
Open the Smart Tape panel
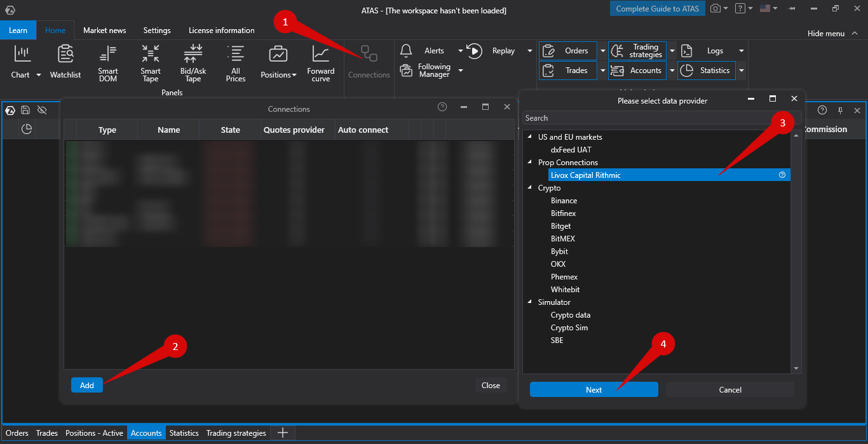pos(151,64)
